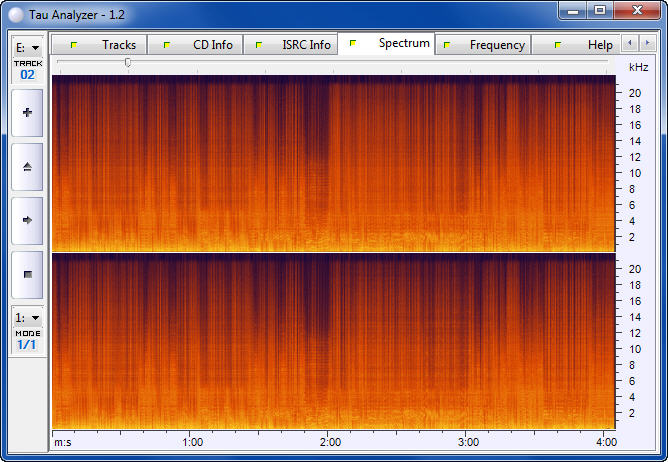Click the plus button in the sidebar
The image size is (668, 462).
pyautogui.click(x=27, y=113)
